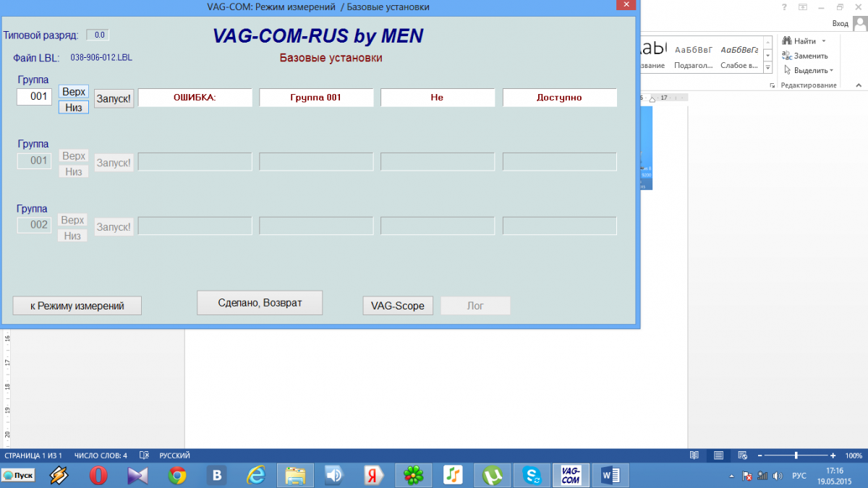868x488 pixels.
Task: Open uTorrent from the taskbar
Action: [x=493, y=475]
